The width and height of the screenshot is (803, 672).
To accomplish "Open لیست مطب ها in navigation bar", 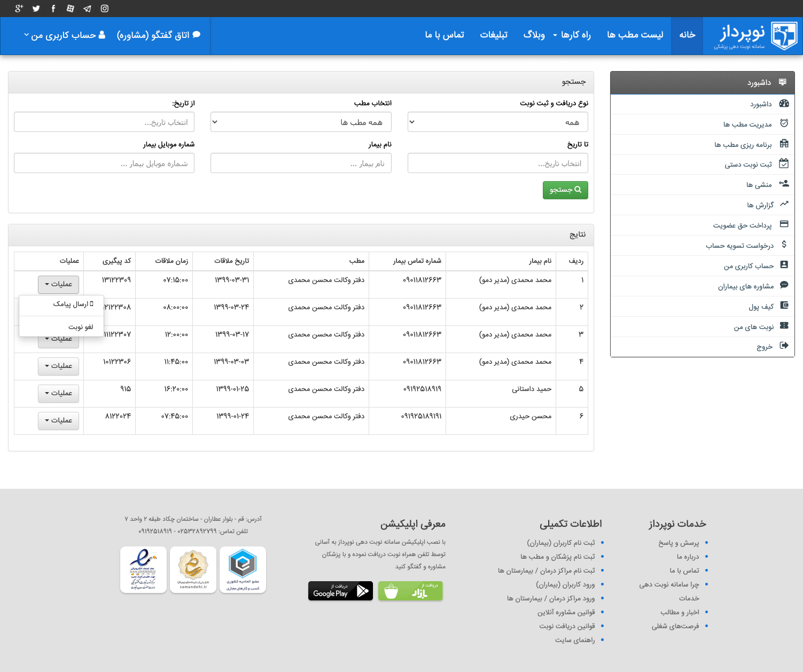I will [635, 35].
